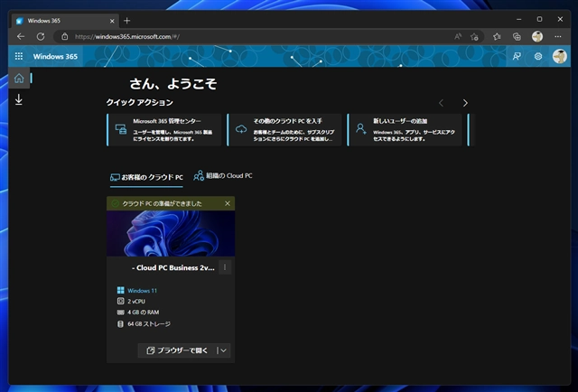Click the 64 GB ストレージ text
This screenshot has height=392, width=578.
tap(149, 323)
